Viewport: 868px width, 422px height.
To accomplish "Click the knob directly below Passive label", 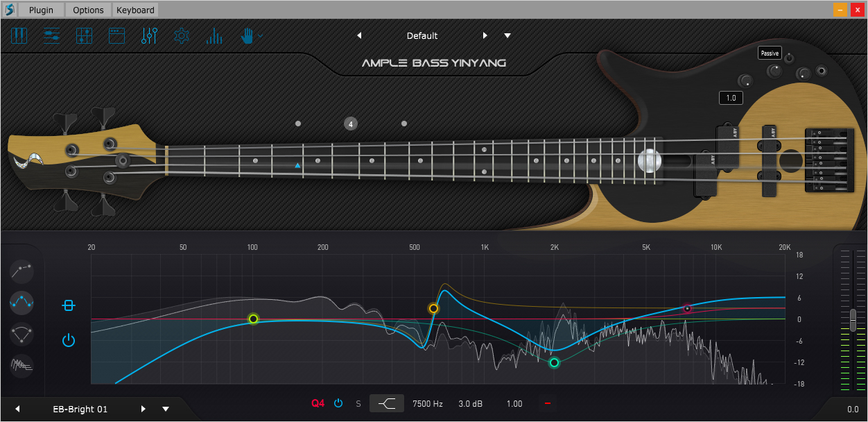I will pyautogui.click(x=774, y=70).
